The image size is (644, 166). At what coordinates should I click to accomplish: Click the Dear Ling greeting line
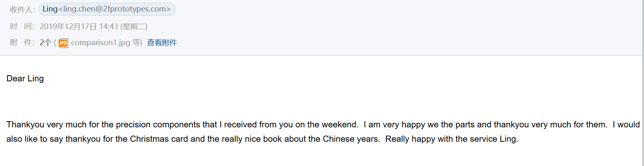(x=25, y=79)
